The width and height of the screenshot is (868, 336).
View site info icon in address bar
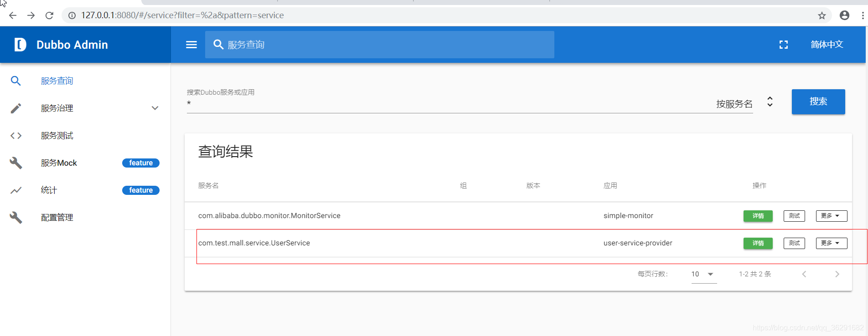(x=72, y=15)
